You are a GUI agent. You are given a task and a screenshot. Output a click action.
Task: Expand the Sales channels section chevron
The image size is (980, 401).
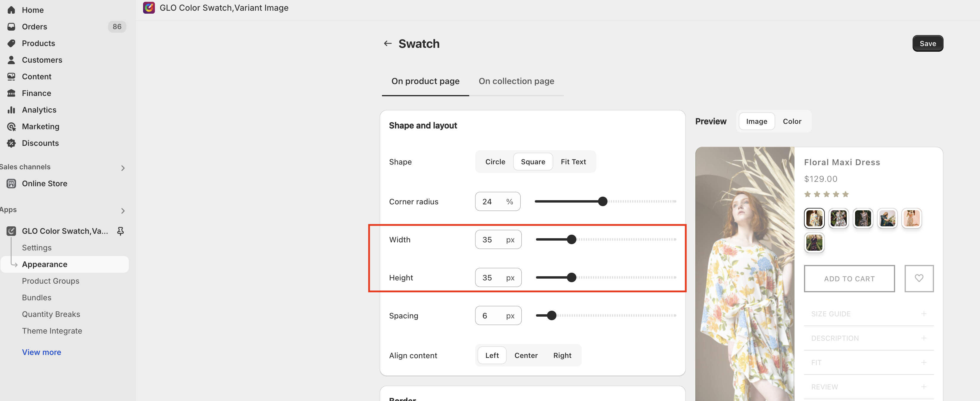[123, 168]
